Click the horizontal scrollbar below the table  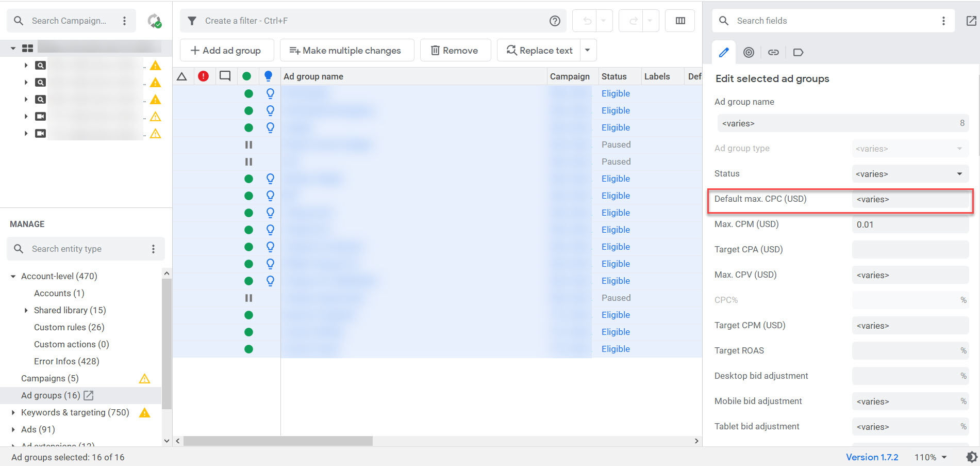click(278, 441)
